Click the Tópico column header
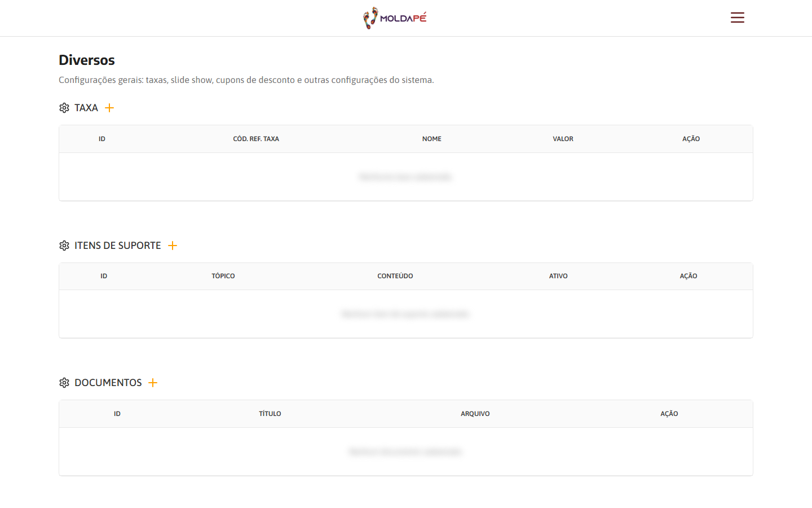812x508 pixels. tap(223, 276)
